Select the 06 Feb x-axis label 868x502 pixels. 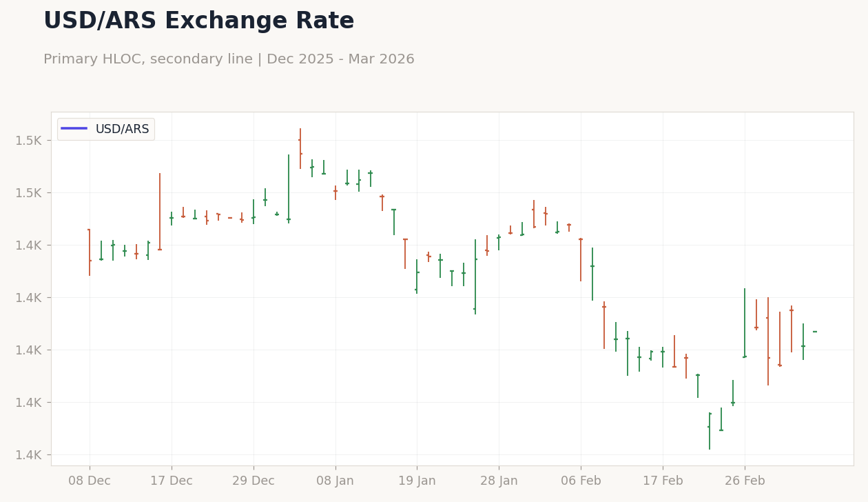click(x=581, y=481)
